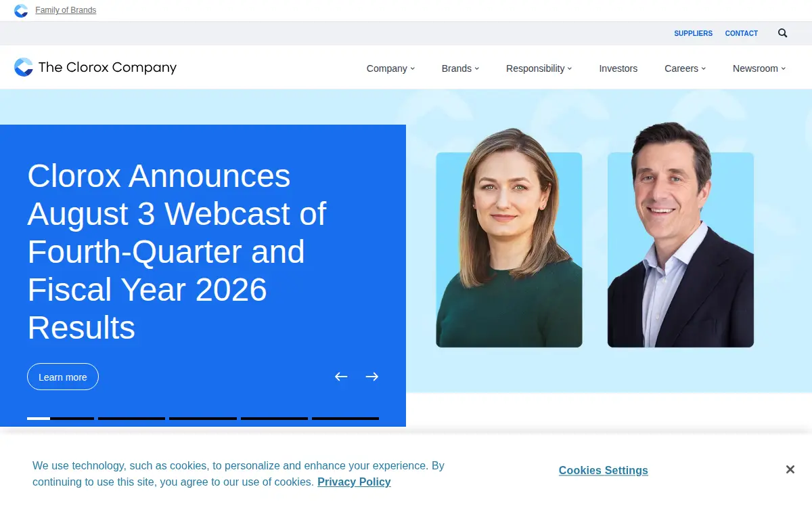Viewport: 812px width, 508px height.
Task: Click the small Clorox logo beside Family of Brands
Action: [21, 11]
